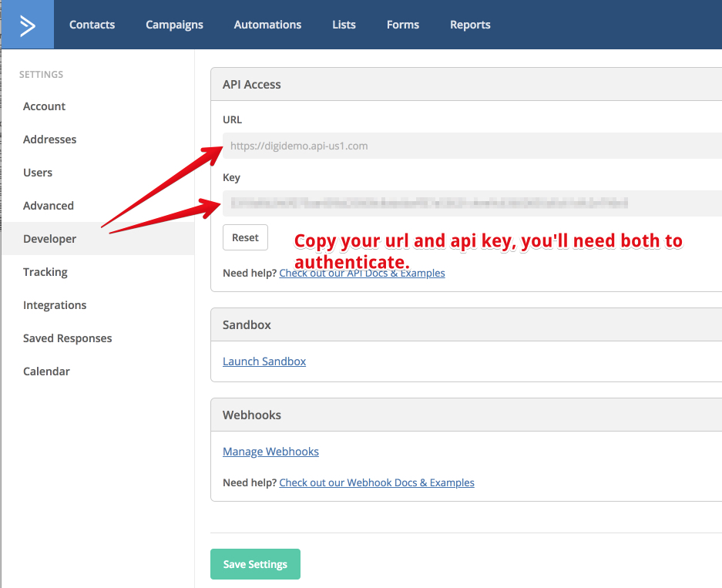Open the API Docs & Examples link
Screen dimensions: 722x588
click(362, 272)
